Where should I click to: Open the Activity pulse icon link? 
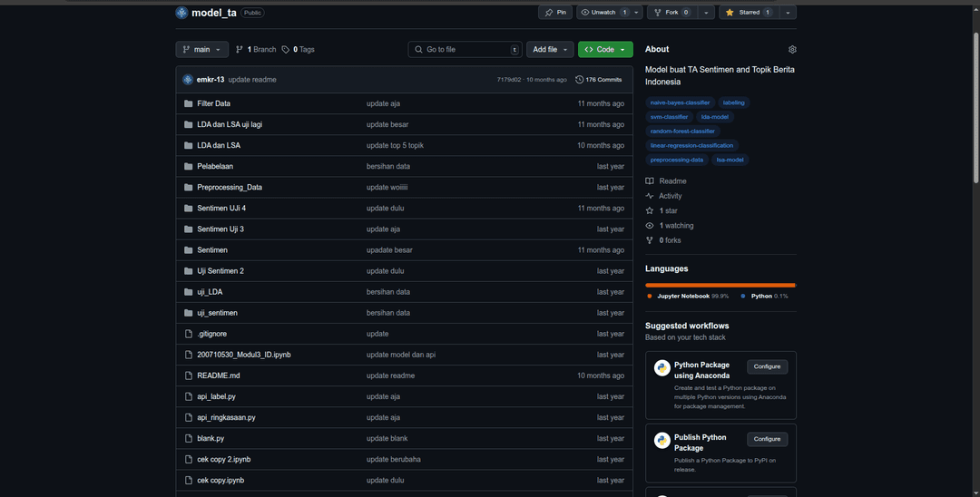coord(650,196)
